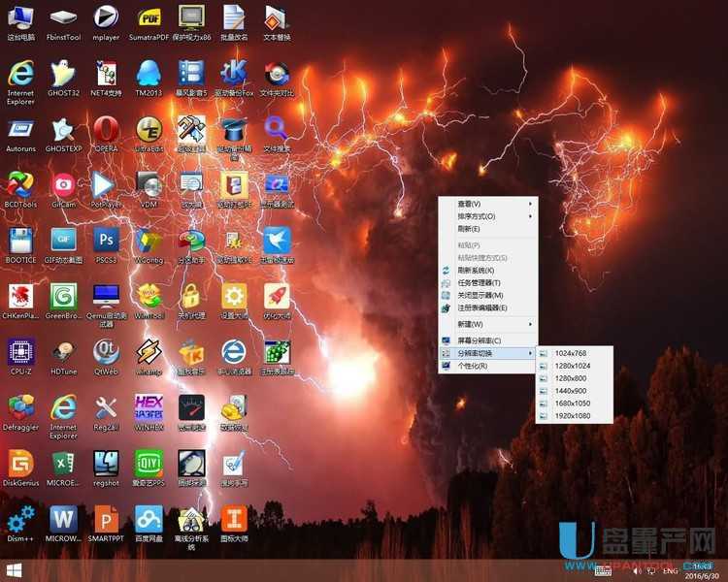This screenshot has width=728, height=582.
Task: Open the Dism++ gear icon
Action: pos(21,525)
